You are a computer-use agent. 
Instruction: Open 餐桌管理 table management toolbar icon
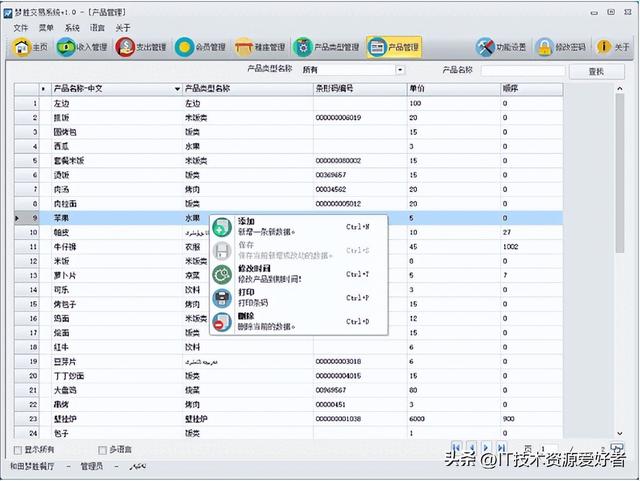click(260, 47)
